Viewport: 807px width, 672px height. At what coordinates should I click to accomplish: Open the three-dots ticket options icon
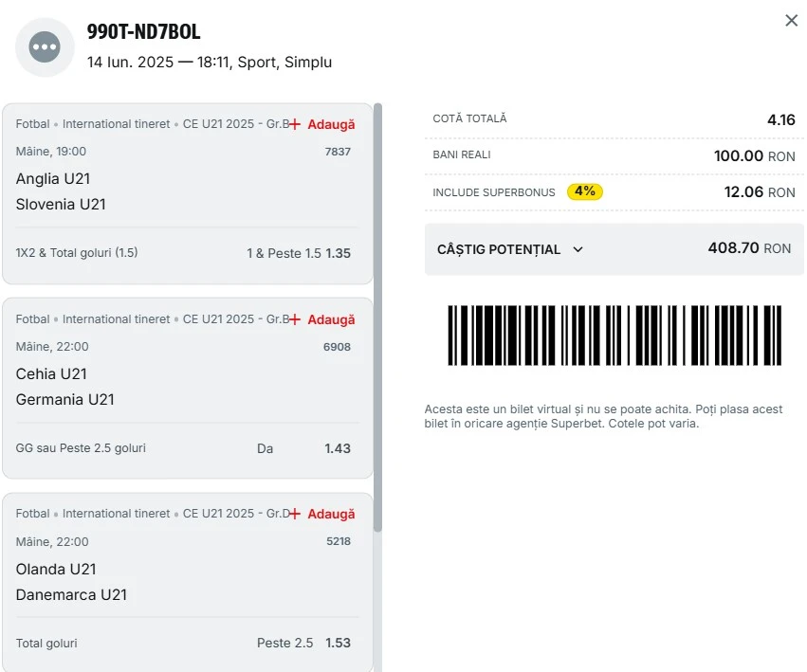[45, 46]
